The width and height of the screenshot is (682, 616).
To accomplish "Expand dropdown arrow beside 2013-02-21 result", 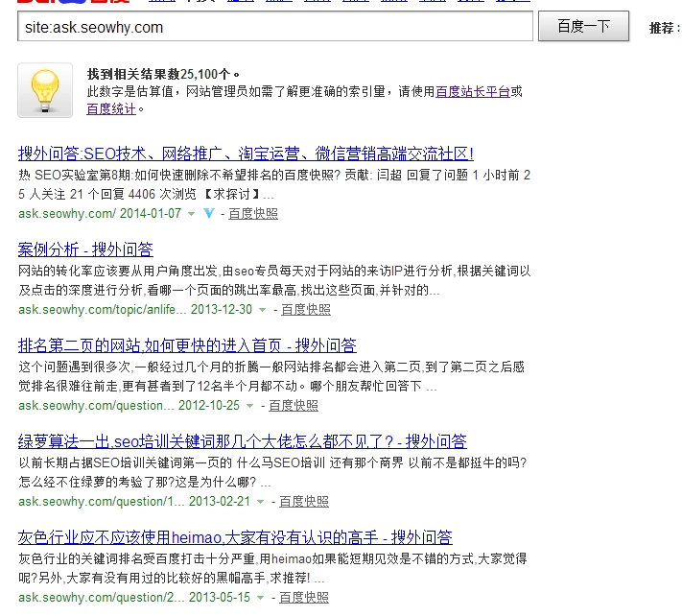I will click(260, 502).
